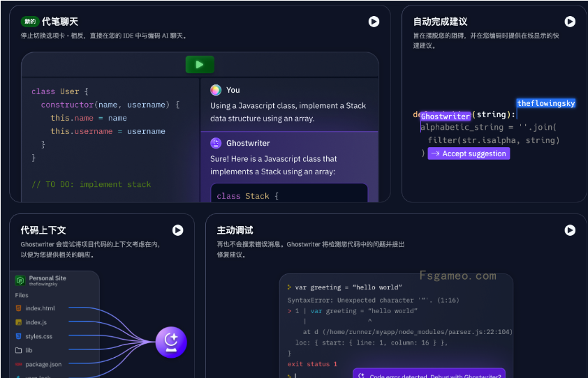588x378 pixels.
Task: Click the filter(str.isalpha, string) line
Action: (x=494, y=140)
